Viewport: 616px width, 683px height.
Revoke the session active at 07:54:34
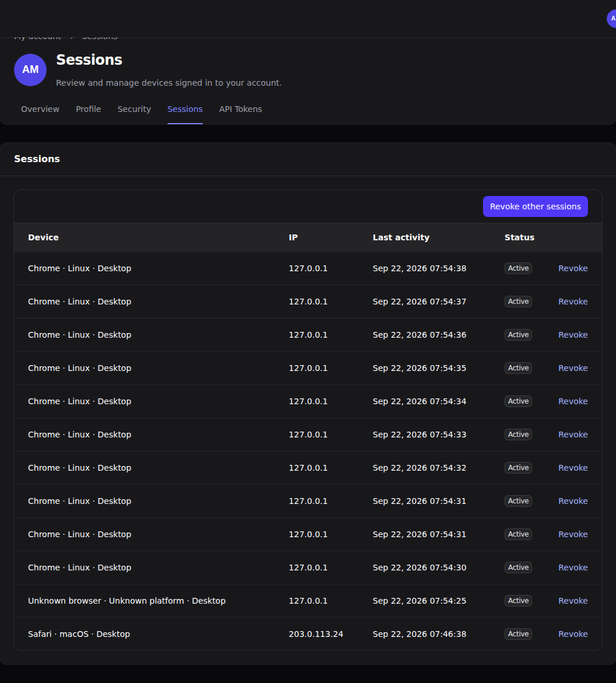573,401
